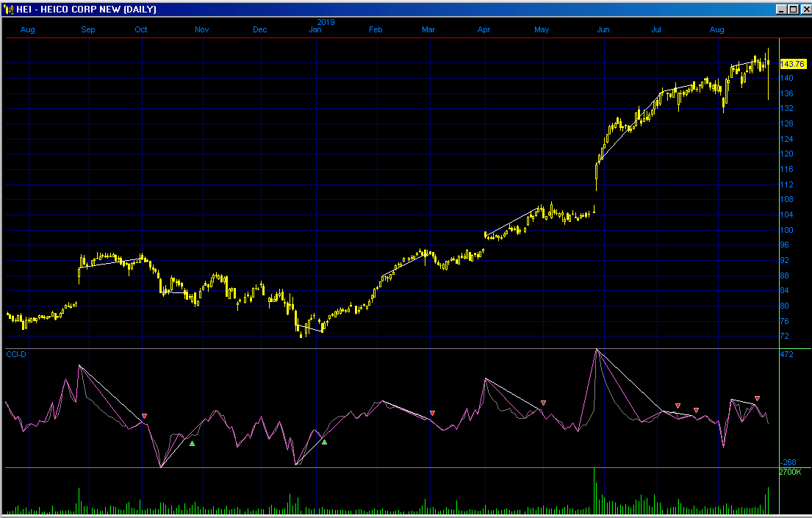Click the 2019 year label on the time axis
Screen dimensions: 812x518
[x=326, y=22]
